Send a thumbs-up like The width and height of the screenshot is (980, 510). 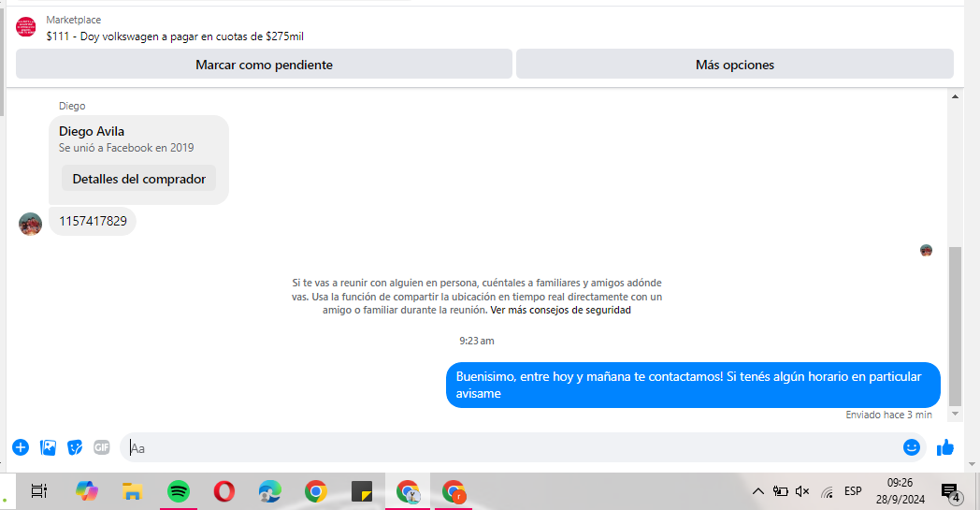(945, 447)
